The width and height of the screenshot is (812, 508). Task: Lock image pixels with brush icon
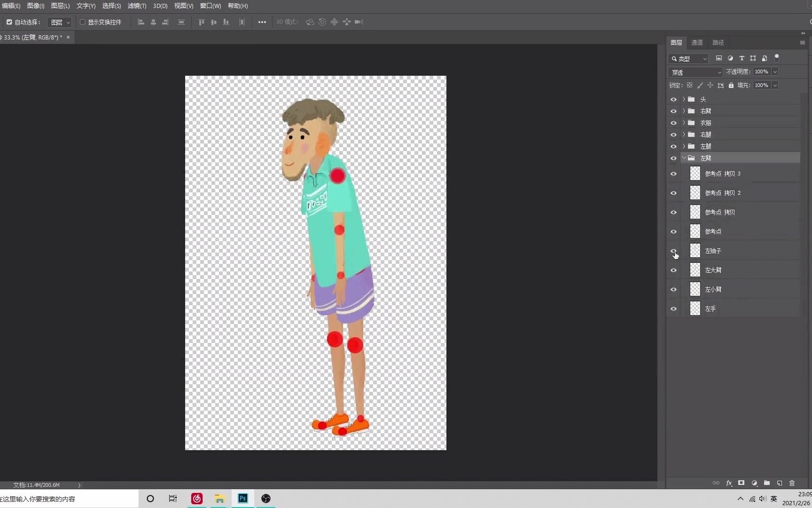coord(700,85)
